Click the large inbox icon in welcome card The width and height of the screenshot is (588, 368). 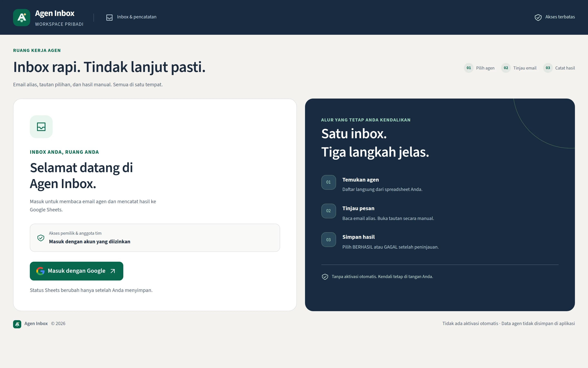coord(41,127)
